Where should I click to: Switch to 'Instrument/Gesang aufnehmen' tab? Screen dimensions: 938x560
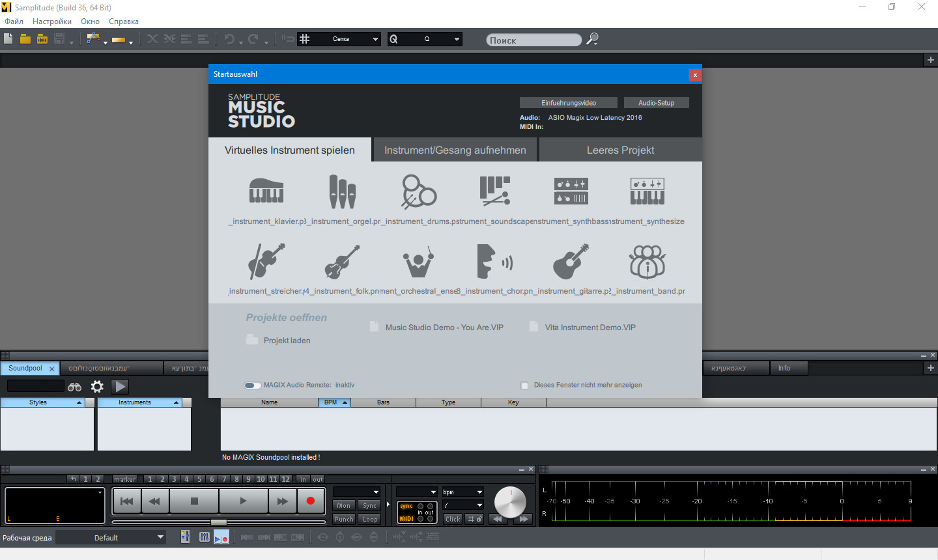pos(455,150)
